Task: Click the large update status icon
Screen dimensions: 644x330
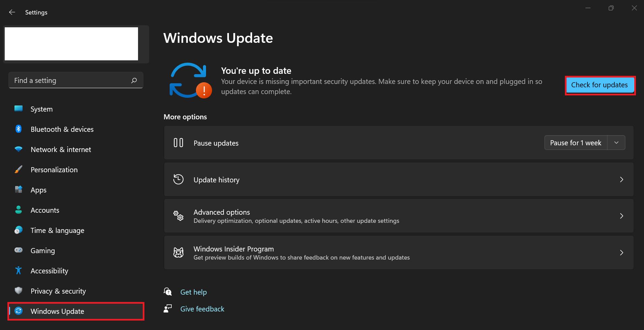Action: click(191, 81)
